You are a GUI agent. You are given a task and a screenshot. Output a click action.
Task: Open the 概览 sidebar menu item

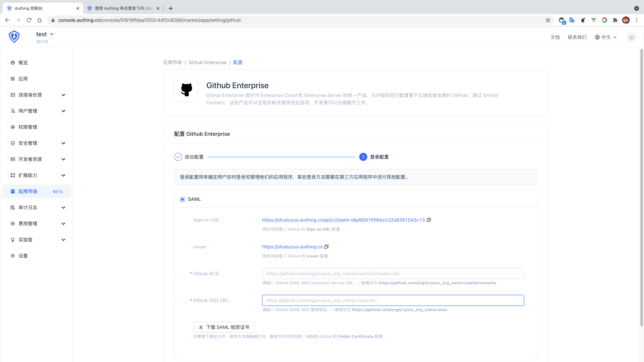[x=37, y=63]
